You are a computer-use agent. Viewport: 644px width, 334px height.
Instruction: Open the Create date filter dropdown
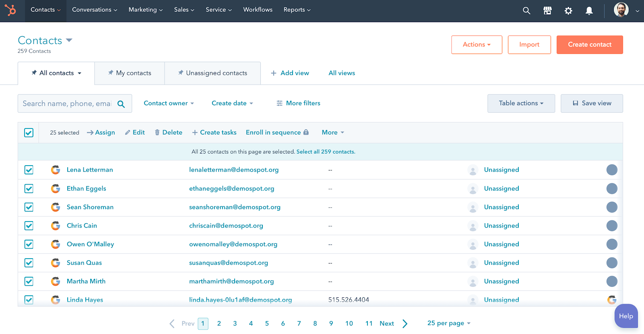232,103
